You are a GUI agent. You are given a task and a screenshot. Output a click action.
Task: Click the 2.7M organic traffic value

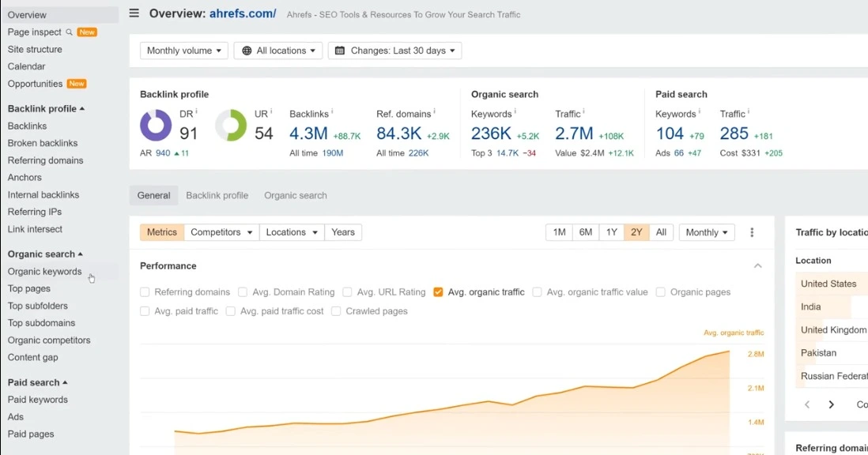point(574,133)
